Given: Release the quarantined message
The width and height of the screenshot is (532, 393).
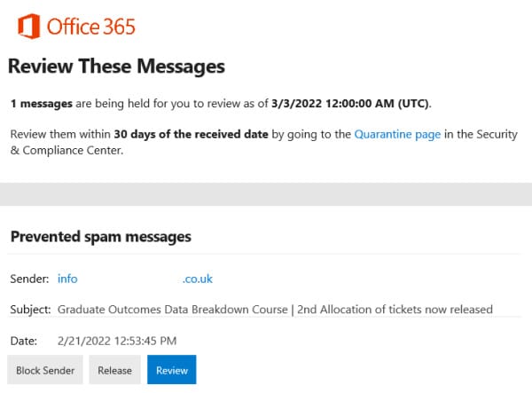Looking at the screenshot, I should [114, 370].
